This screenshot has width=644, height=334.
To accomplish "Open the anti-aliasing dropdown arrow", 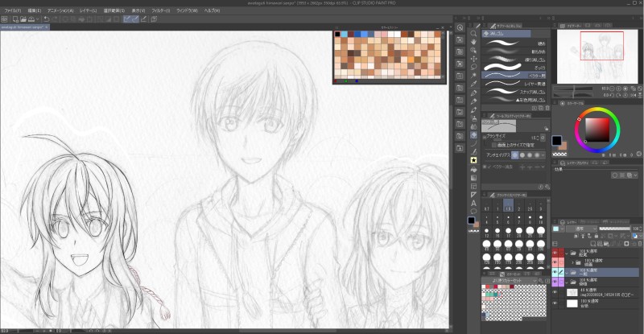I will click(543, 155).
